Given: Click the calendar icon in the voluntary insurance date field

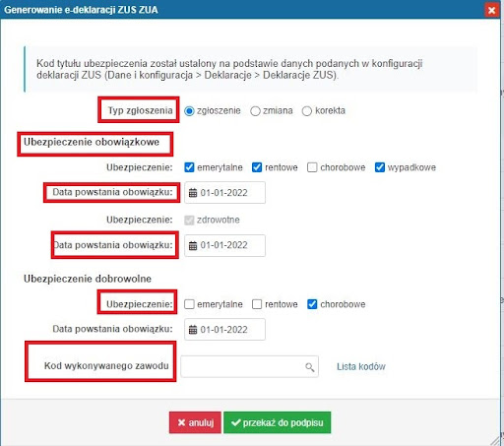Looking at the screenshot, I should coord(193,330).
